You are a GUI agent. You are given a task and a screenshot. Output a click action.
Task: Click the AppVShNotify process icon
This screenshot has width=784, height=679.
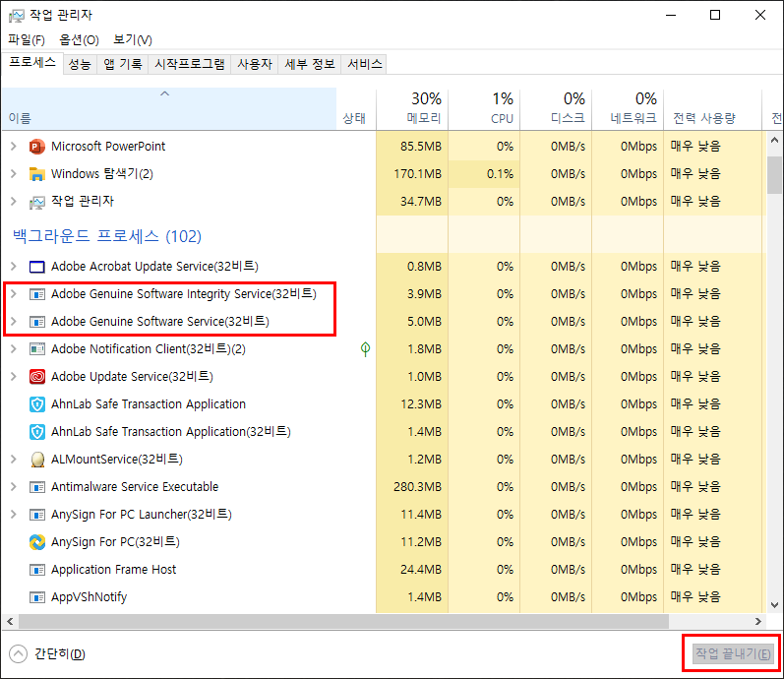pyautogui.click(x=37, y=597)
